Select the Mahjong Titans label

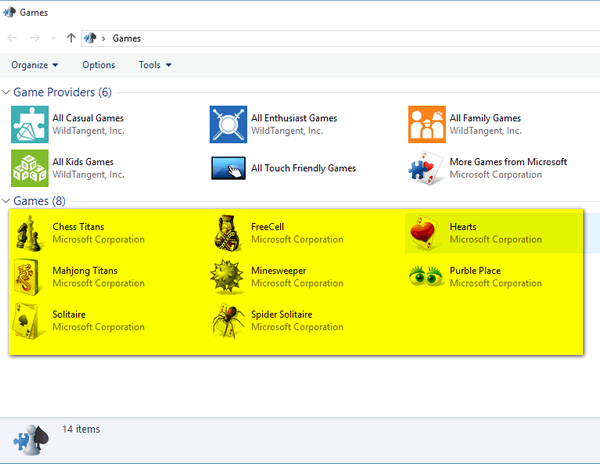pos(85,270)
